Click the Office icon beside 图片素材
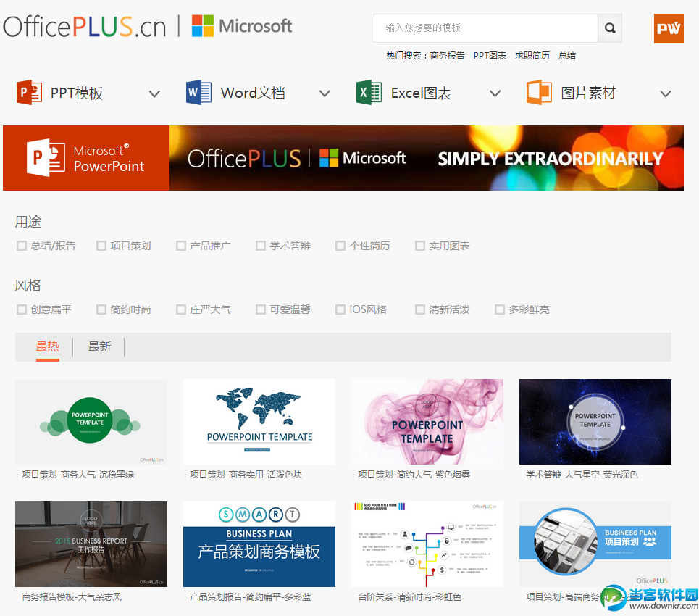Image resolution: width=699 pixels, height=616 pixels. click(539, 93)
